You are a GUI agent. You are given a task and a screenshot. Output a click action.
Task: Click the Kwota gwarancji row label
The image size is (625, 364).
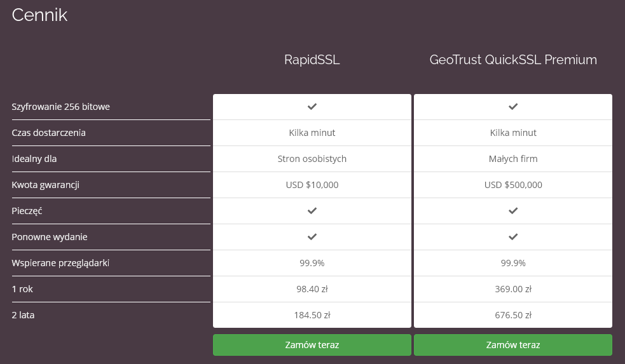45,185
